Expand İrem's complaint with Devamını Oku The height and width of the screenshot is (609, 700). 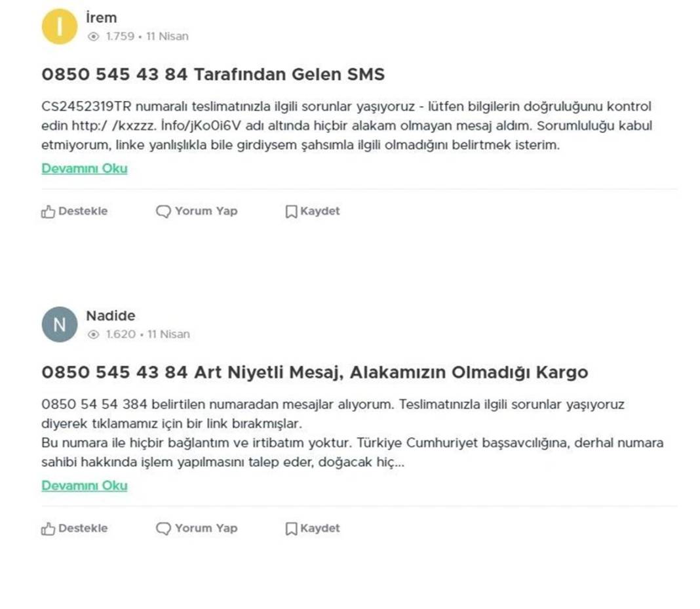tap(84, 168)
